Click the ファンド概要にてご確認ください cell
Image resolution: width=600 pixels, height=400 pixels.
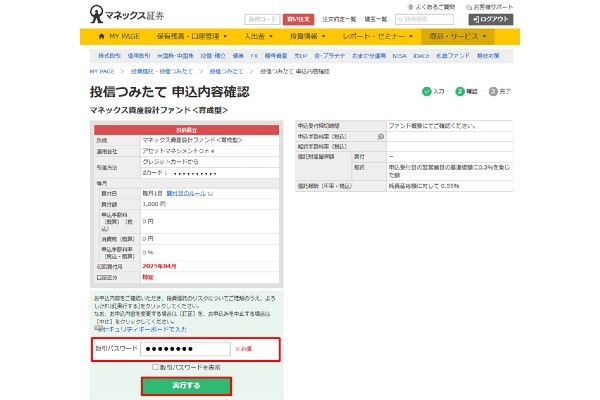[x=450, y=126]
